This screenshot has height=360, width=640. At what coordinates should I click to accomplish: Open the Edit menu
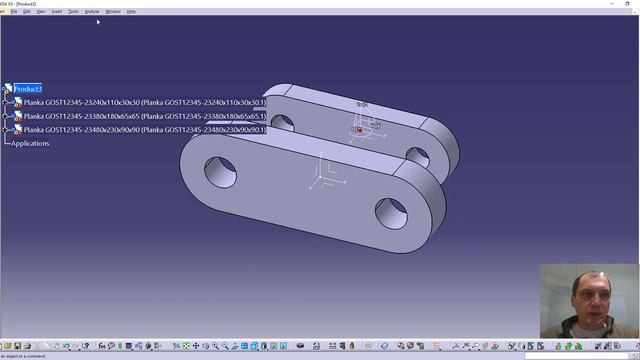pyautogui.click(x=27, y=11)
